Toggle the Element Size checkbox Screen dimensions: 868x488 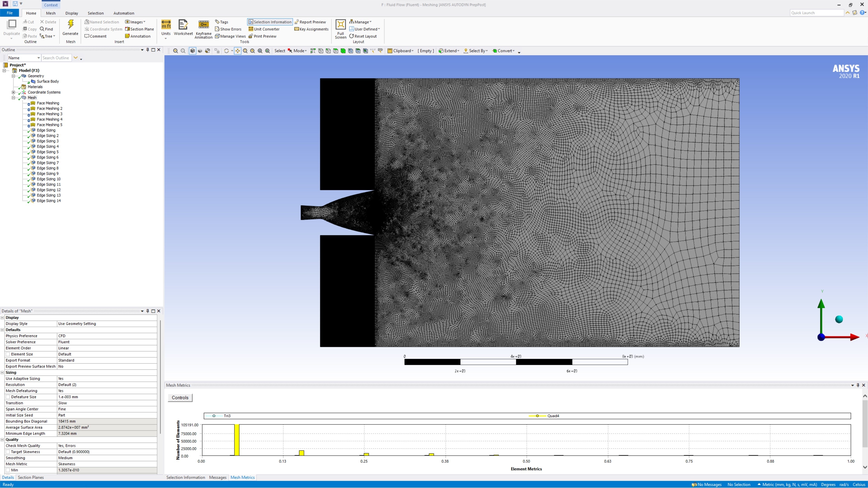[8, 354]
